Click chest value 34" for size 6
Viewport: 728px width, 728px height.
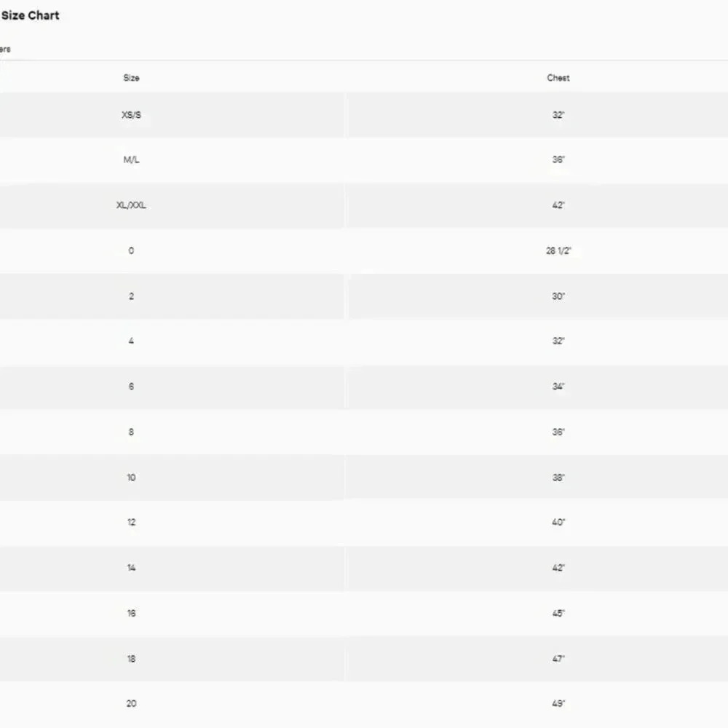coord(558,387)
